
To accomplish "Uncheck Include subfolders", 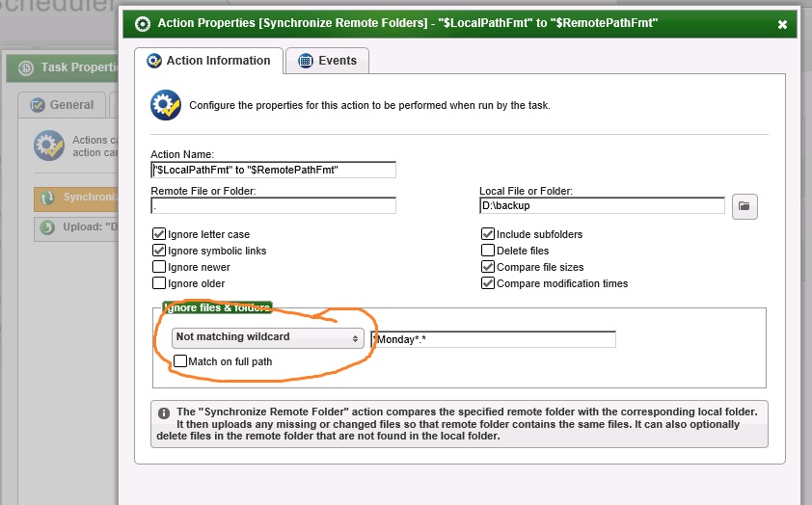I will 488,234.
